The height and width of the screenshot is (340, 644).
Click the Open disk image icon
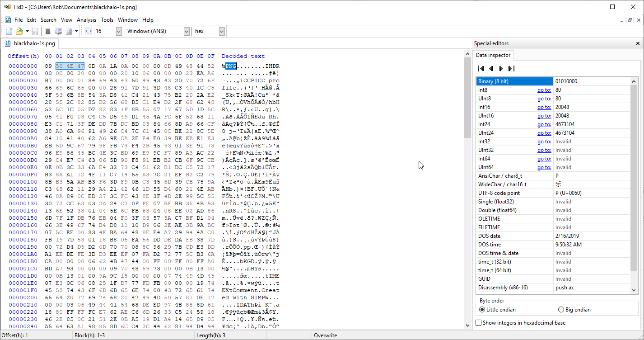(x=69, y=31)
